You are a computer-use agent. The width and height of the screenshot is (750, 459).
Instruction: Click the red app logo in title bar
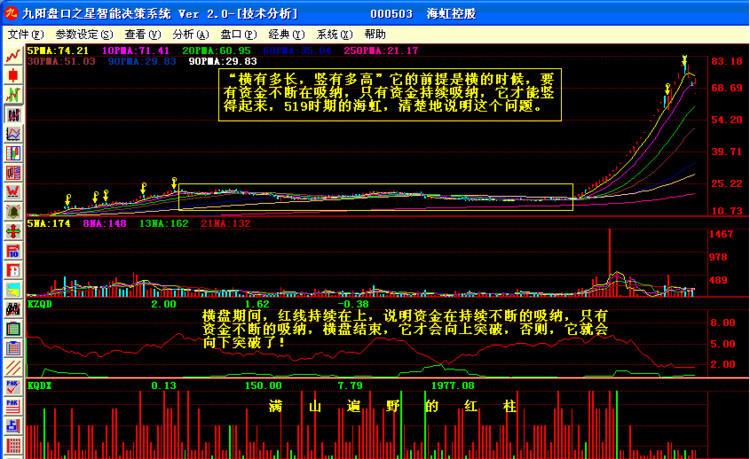(11, 13)
